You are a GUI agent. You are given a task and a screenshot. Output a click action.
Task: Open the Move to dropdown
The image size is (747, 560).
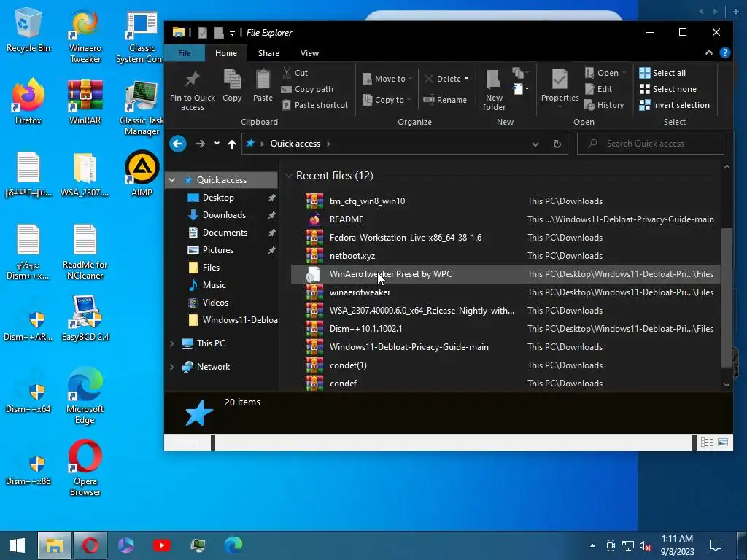(x=387, y=79)
